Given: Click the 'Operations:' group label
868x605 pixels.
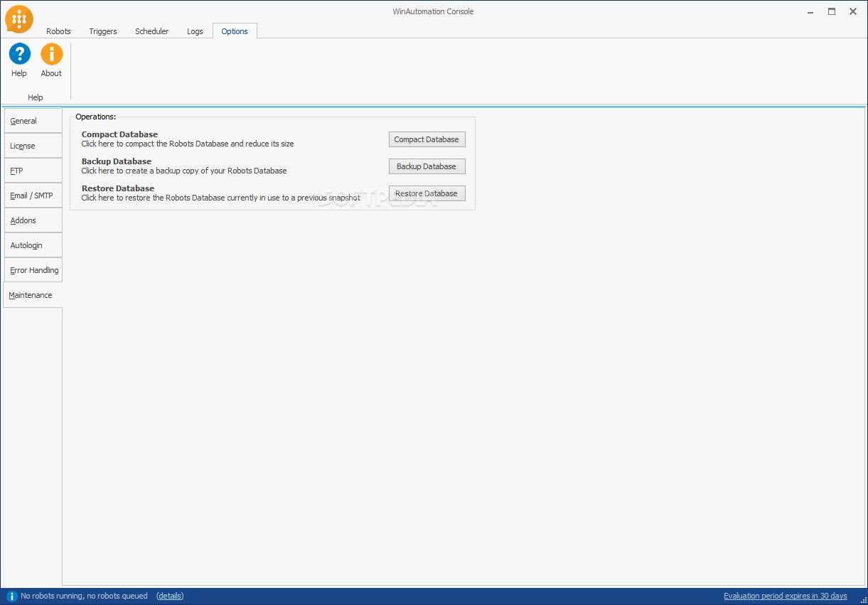Looking at the screenshot, I should 96,117.
